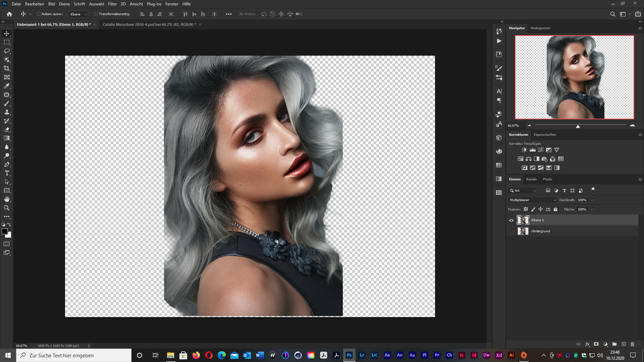
Task: Open the Filter menu
Action: (112, 4)
